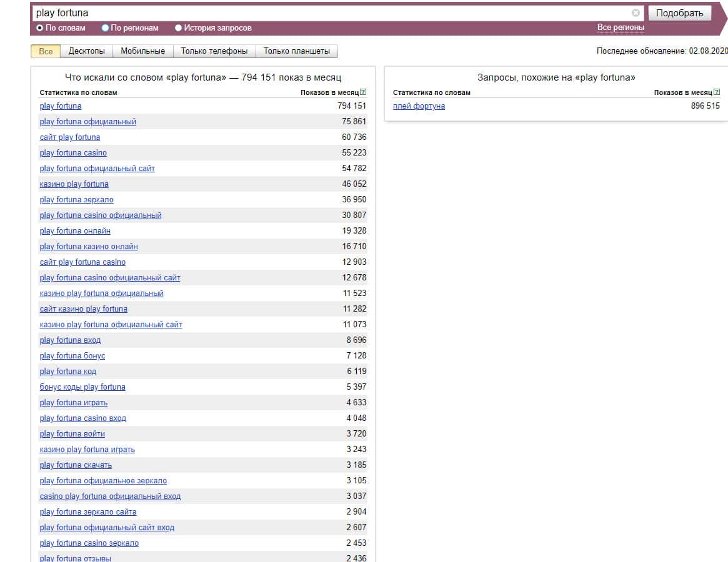Screen dimensions: 728x562
Task: Clear the search field with the X icon
Action: pyautogui.click(x=636, y=12)
